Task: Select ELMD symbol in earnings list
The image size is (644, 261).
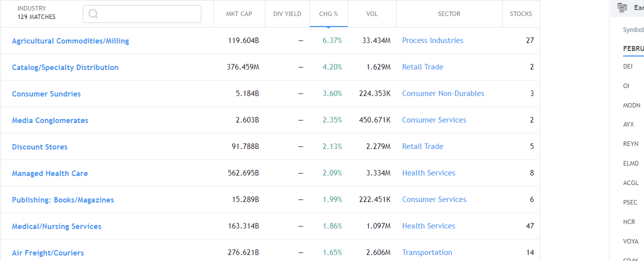Action: click(631, 163)
